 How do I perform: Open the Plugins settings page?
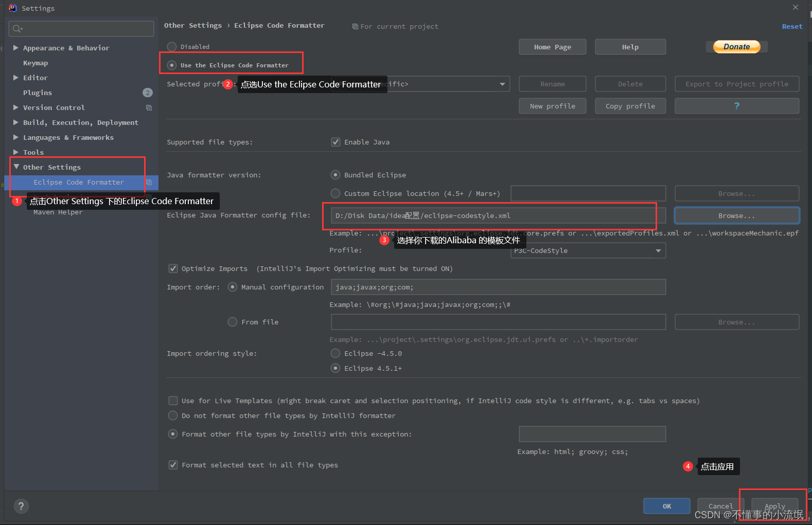38,93
